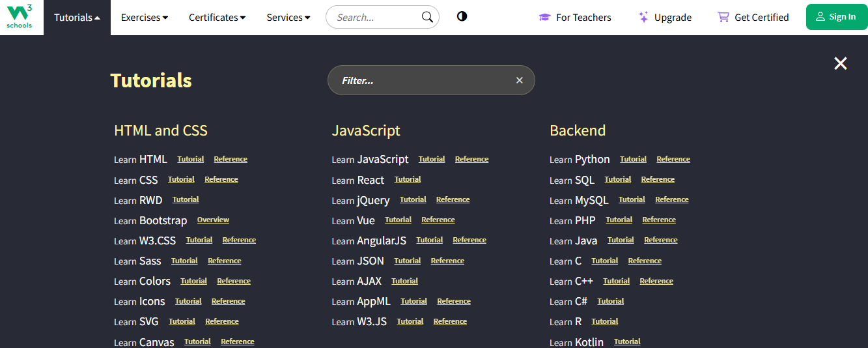Open the AngularJS Reference link
Viewport: 868px width, 348px height.
click(x=469, y=240)
